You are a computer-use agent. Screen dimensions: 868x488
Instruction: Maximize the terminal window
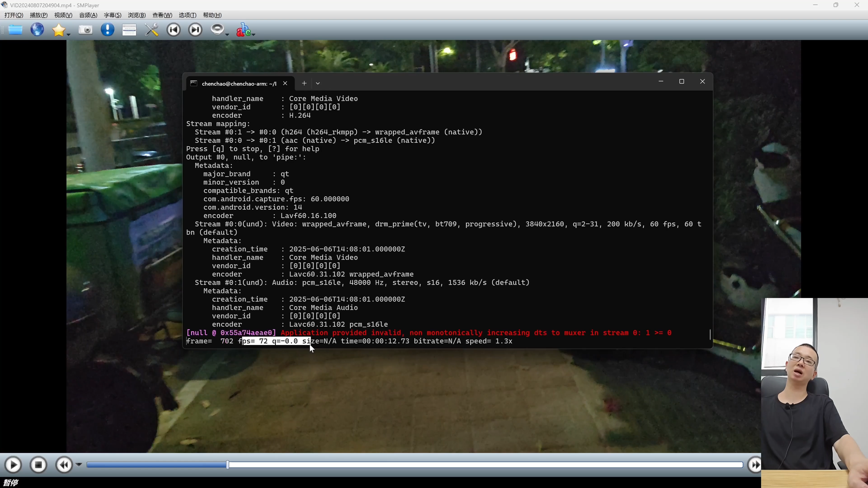tap(682, 82)
